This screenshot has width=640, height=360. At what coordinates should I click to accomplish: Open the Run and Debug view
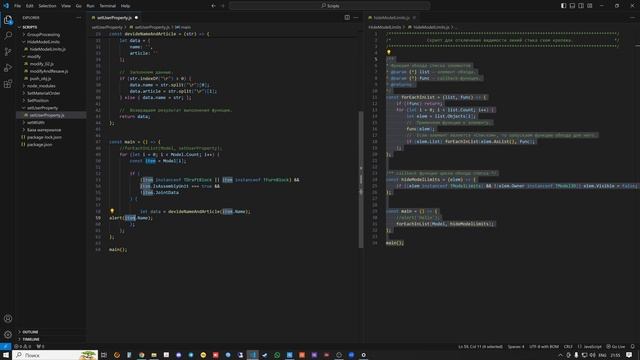coord(8,68)
